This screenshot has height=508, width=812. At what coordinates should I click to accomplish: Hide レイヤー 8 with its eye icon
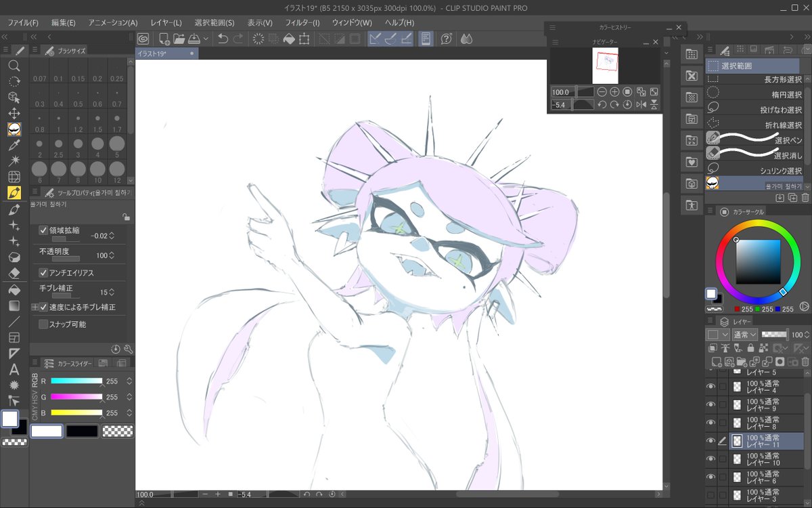coord(710,423)
